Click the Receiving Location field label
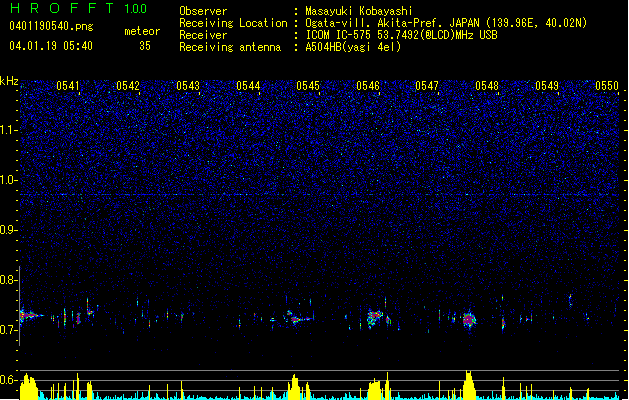Image resolution: width=629 pixels, height=400 pixels. coord(233,23)
